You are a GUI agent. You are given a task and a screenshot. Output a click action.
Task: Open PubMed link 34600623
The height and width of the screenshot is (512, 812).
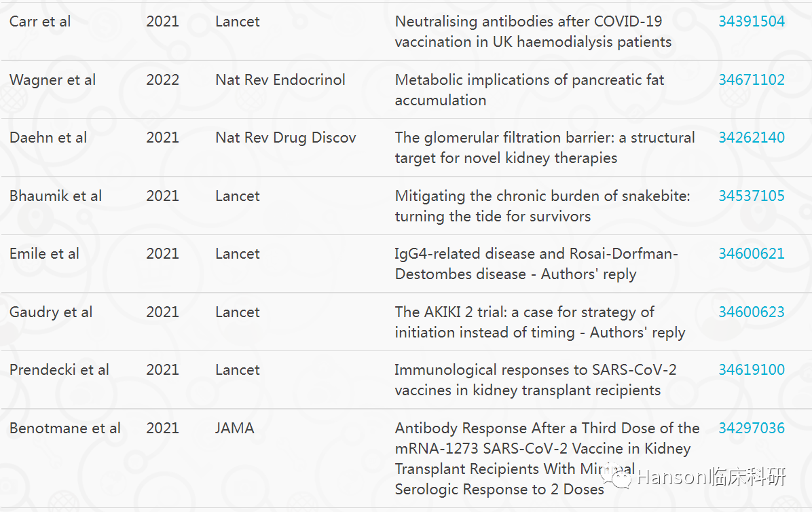tap(752, 312)
